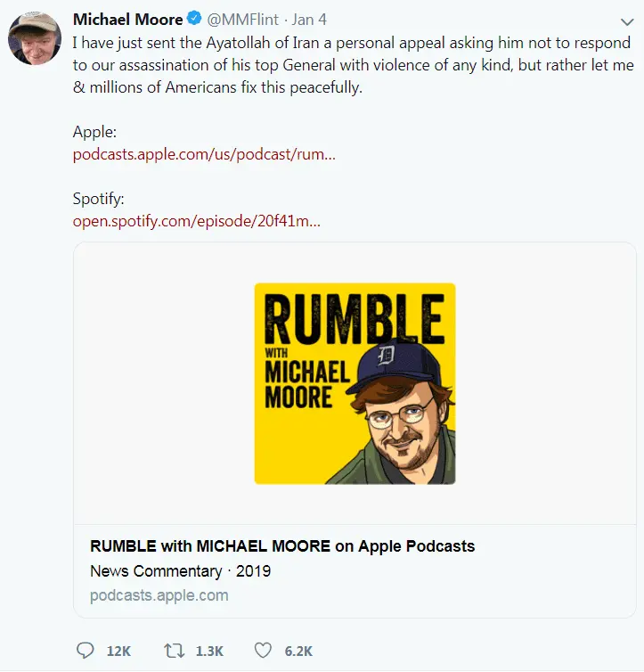The width and height of the screenshot is (644, 672).
Task: Click the Michael Moore display name
Action: [x=127, y=20]
